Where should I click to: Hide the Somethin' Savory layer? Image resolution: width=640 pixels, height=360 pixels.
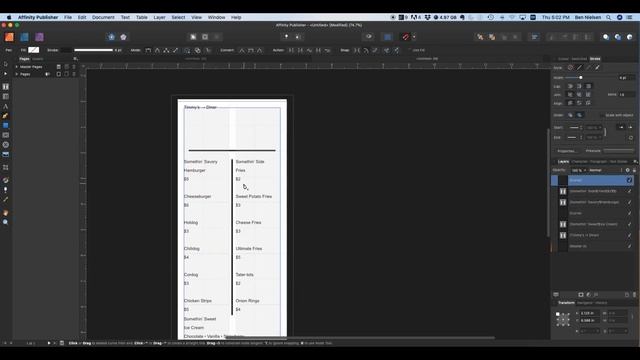tap(629, 202)
